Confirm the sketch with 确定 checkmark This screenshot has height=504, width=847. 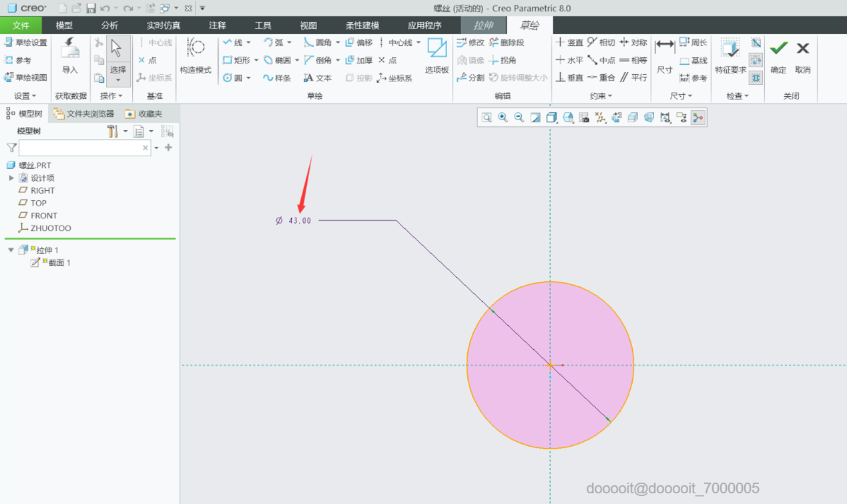tap(778, 56)
